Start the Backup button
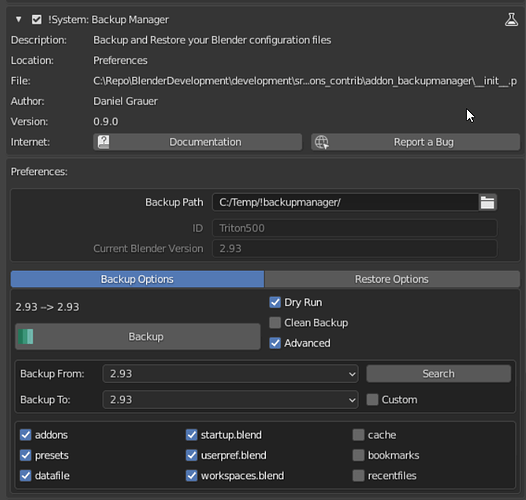Image resolution: width=526 pixels, height=500 pixels. pos(138,337)
